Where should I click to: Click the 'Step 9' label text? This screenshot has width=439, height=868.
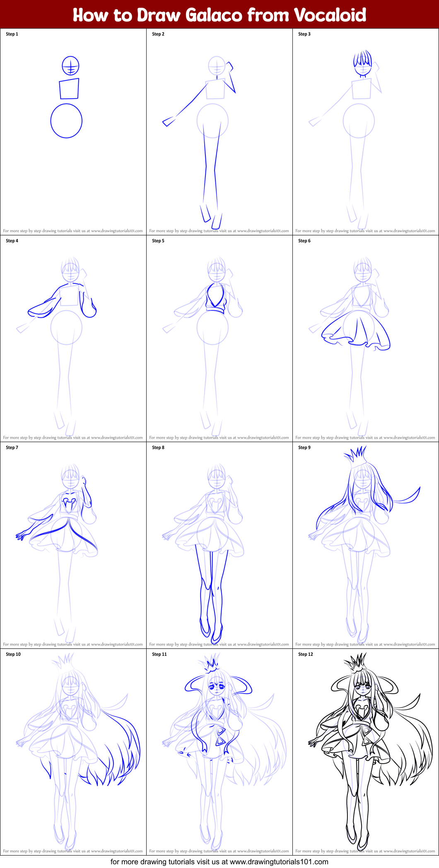304,447
